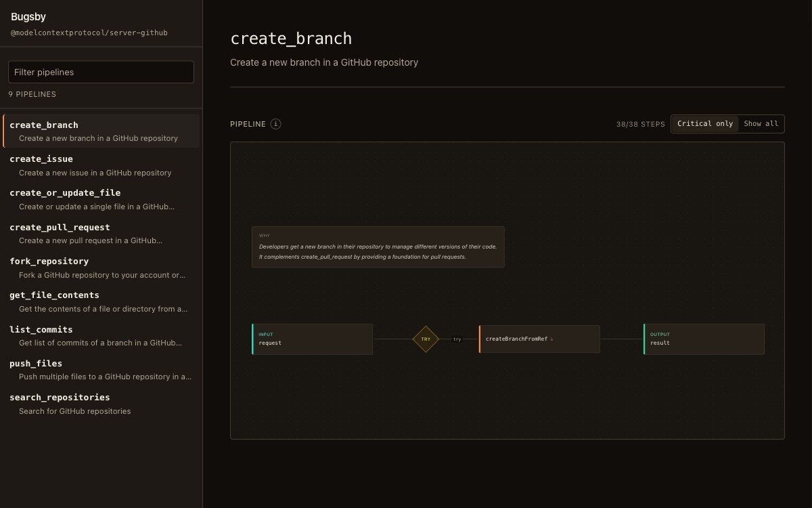Focus the Filter pipelines field
This screenshot has height=508, width=812.
tap(101, 72)
